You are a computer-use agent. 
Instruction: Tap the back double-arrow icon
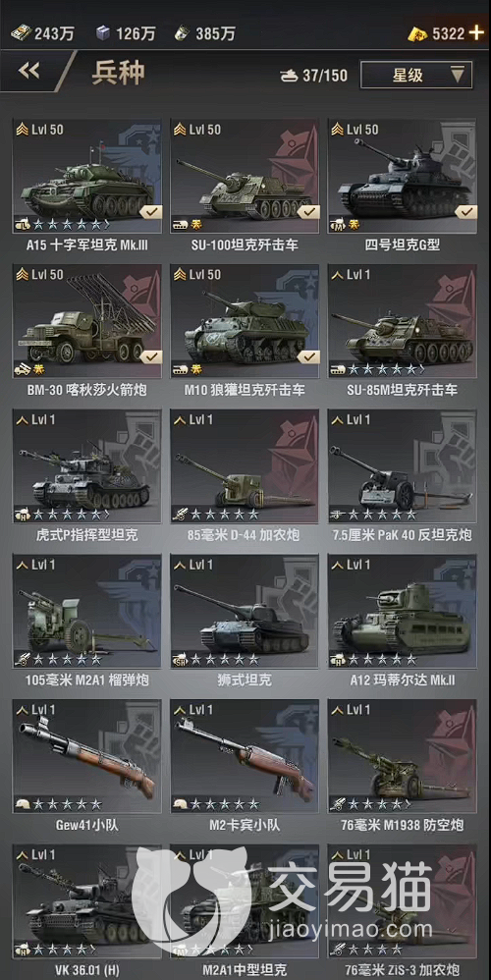(x=29, y=71)
